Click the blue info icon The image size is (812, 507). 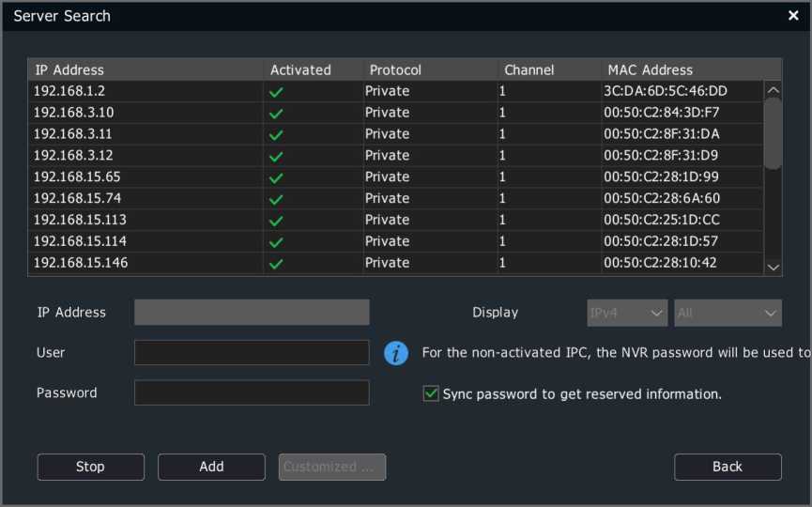pyautogui.click(x=396, y=354)
